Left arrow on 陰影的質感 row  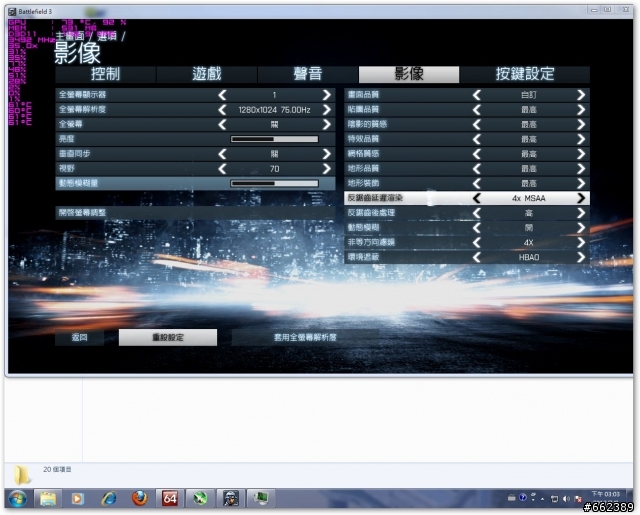476,124
